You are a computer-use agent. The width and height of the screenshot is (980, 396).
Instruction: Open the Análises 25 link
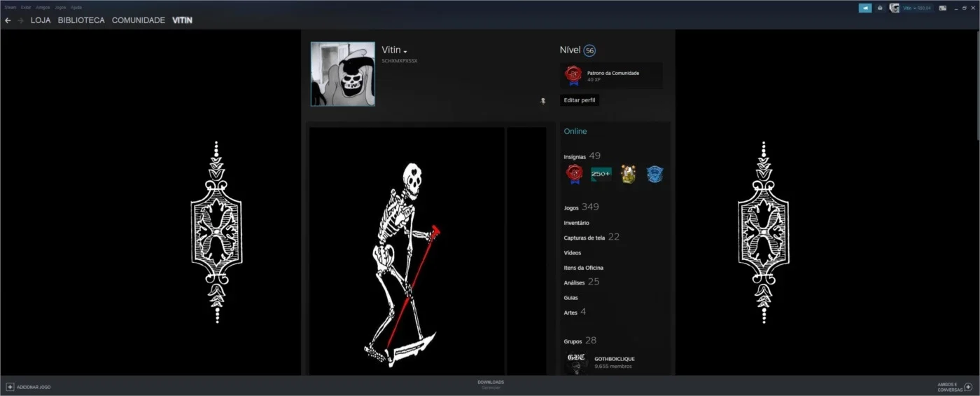click(x=581, y=282)
